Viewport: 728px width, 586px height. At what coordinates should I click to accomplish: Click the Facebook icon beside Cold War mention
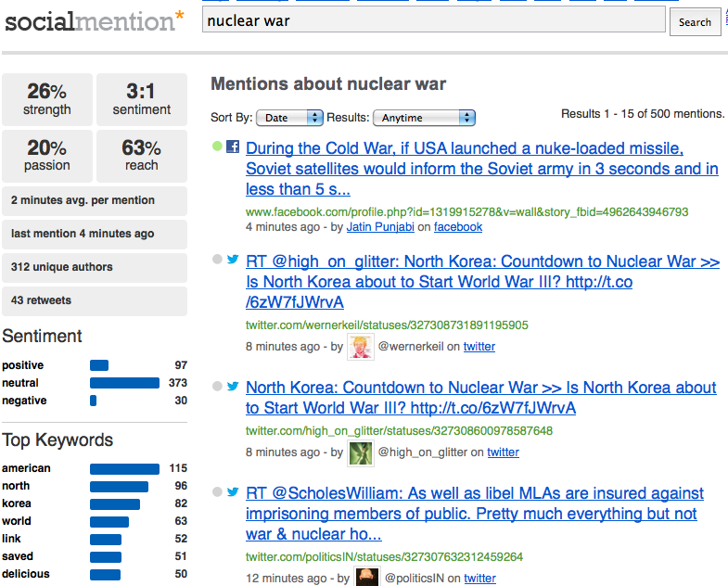coord(233,146)
